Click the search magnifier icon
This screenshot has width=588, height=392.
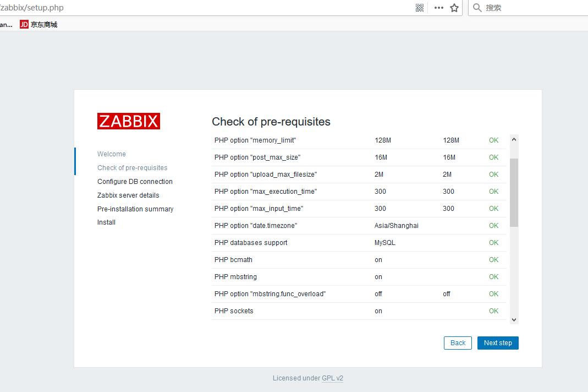point(477,8)
